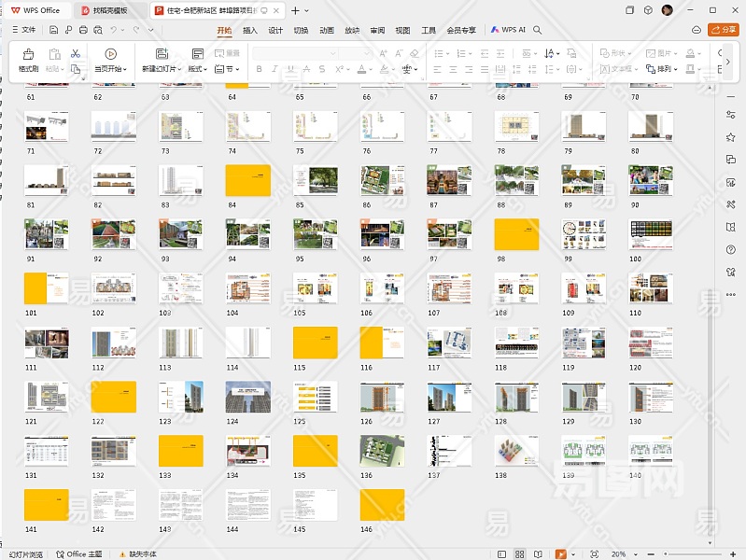Switch to the Insert (插入) tab
This screenshot has height=560, width=746.
point(250,30)
